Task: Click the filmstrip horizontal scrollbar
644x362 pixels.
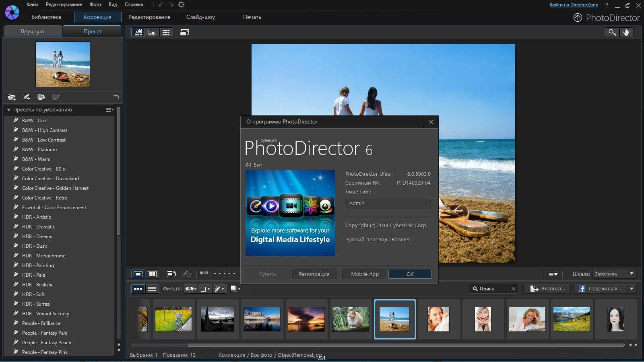Action: pos(406,345)
